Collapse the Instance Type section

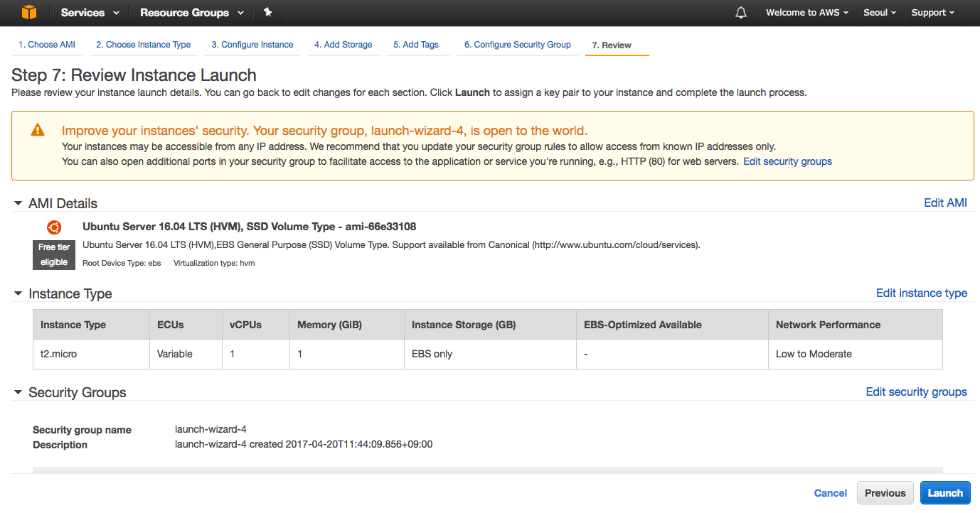click(x=18, y=293)
